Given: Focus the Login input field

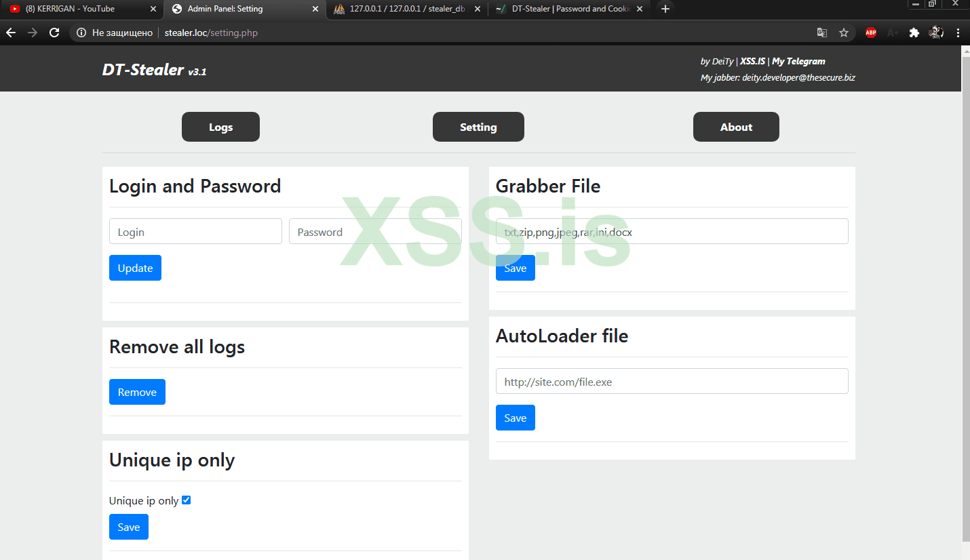Looking at the screenshot, I should point(195,231).
